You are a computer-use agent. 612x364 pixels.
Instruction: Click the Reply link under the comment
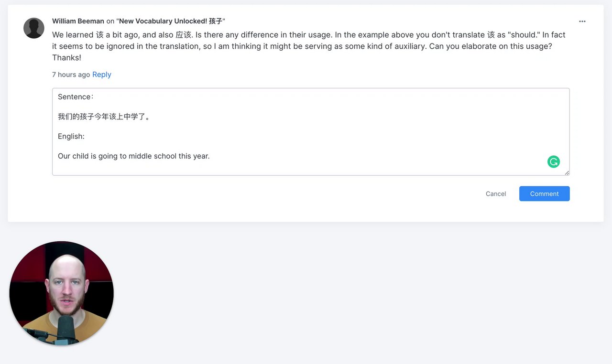coord(102,75)
